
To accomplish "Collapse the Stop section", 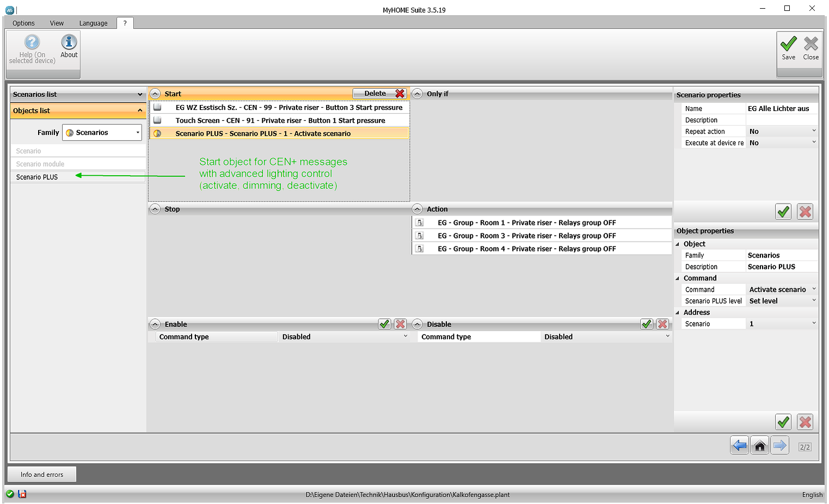I will tap(155, 209).
